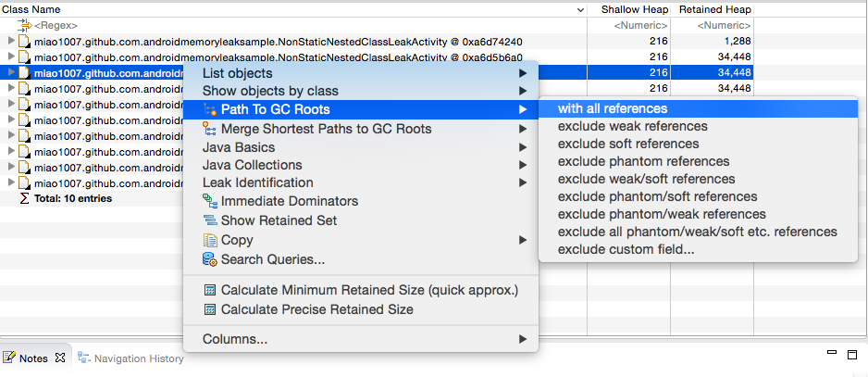Click the Calculate Precise Retained Size icon
Image resolution: width=868 pixels, height=377 pixels.
tap(210, 309)
